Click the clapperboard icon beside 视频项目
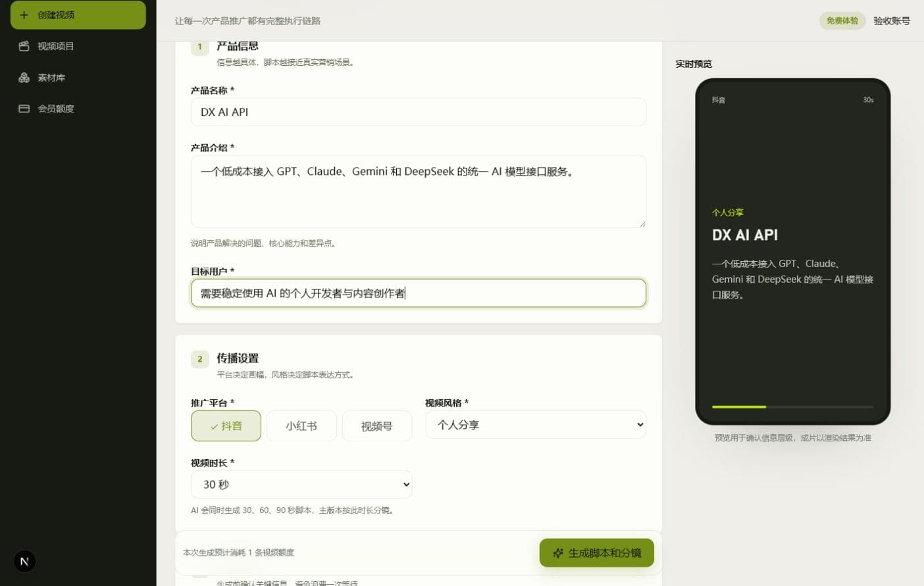Image resolution: width=924 pixels, height=586 pixels. [x=24, y=46]
